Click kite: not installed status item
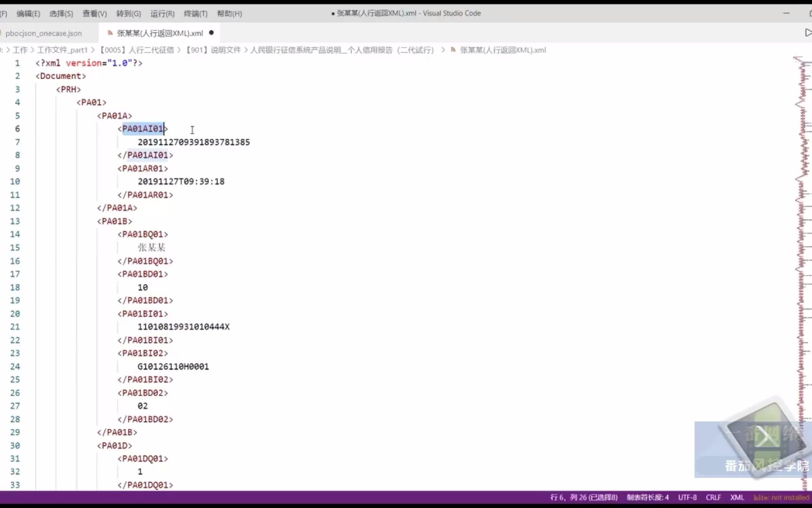This screenshot has height=508, width=812. pyautogui.click(x=781, y=497)
